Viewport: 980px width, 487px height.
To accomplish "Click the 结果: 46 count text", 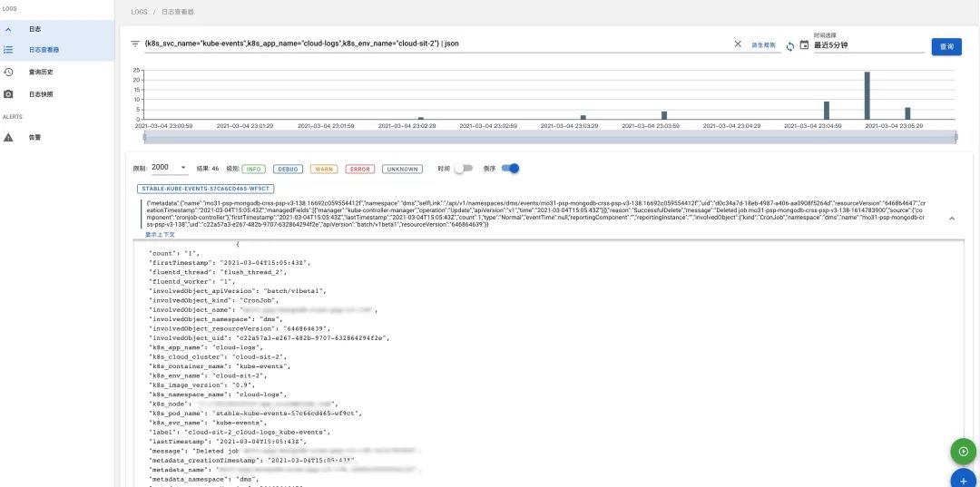I will 208,169.
